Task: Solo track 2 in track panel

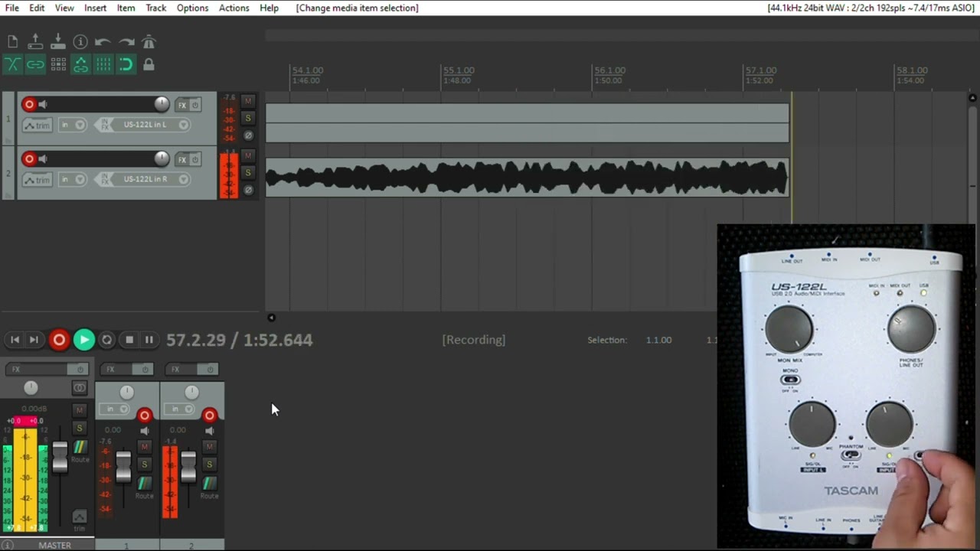Action: click(x=247, y=172)
